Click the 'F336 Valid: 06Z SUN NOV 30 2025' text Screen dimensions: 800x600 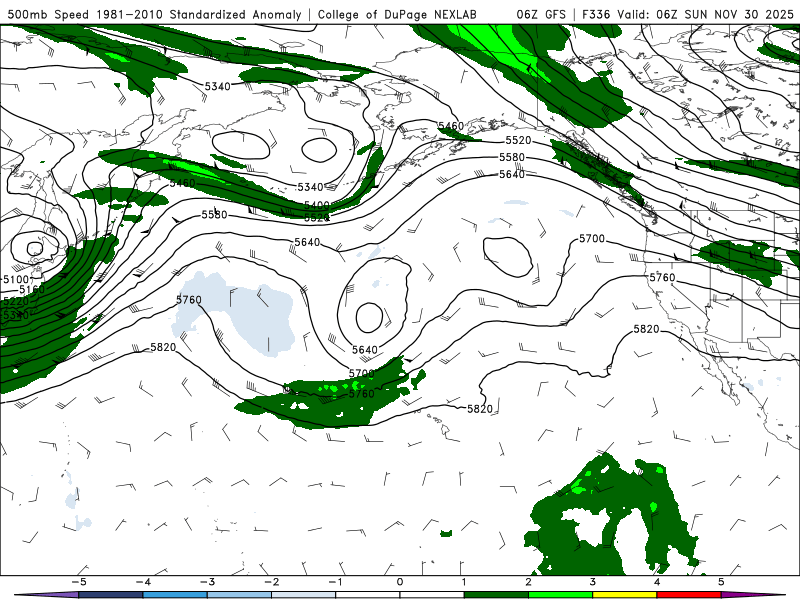688,14
